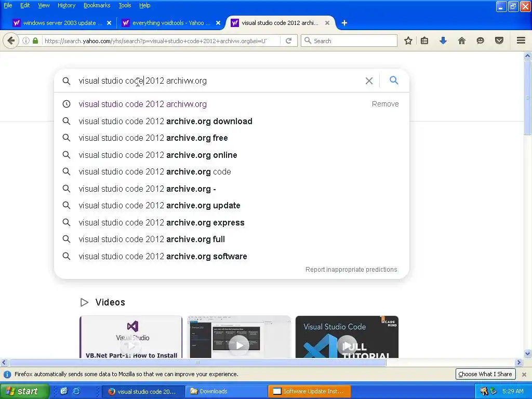Choose suggestion ending 'archive.org download'
532x399 pixels.
pos(232,121)
